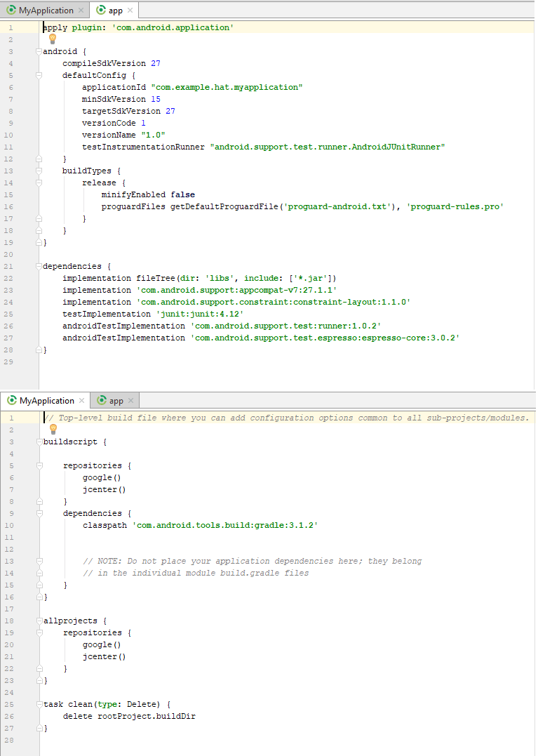Close the app tab in the lower editor
Viewport: 538px width, 756px height.
click(130, 401)
